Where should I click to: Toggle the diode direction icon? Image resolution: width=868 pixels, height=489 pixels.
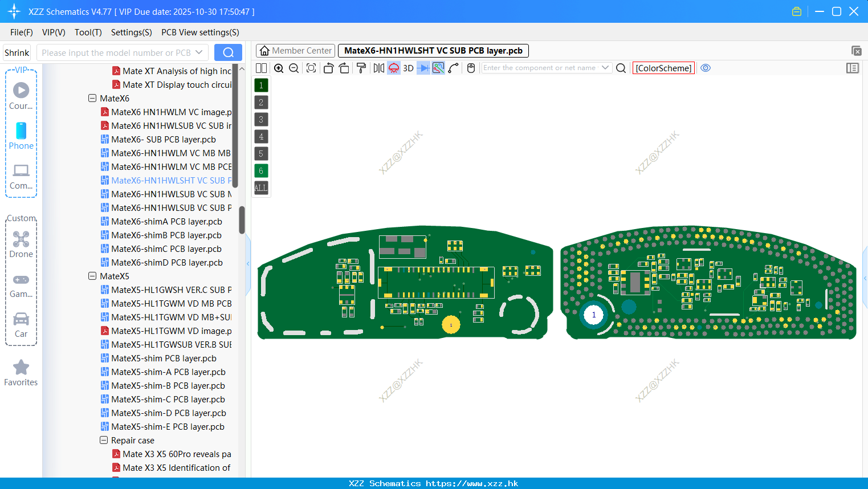(423, 68)
